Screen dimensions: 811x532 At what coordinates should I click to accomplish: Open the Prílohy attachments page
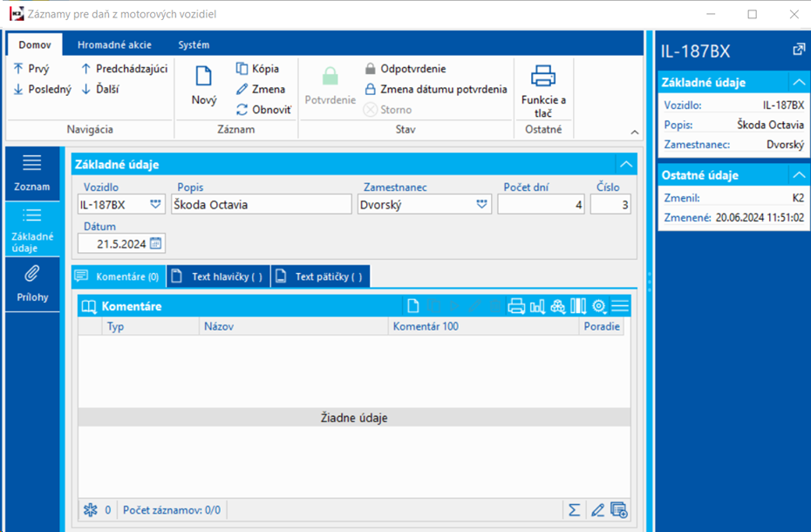32,284
